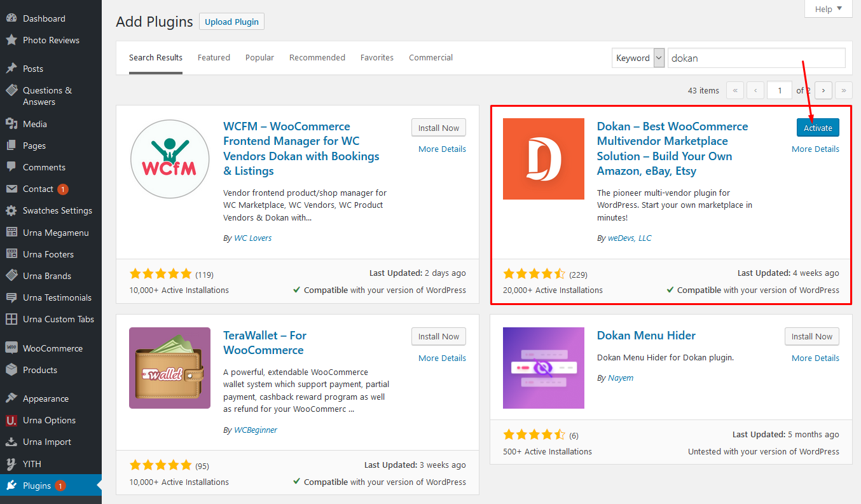Install the Dokan Menu Hider plugin
This screenshot has width=861, height=504.
pos(812,336)
